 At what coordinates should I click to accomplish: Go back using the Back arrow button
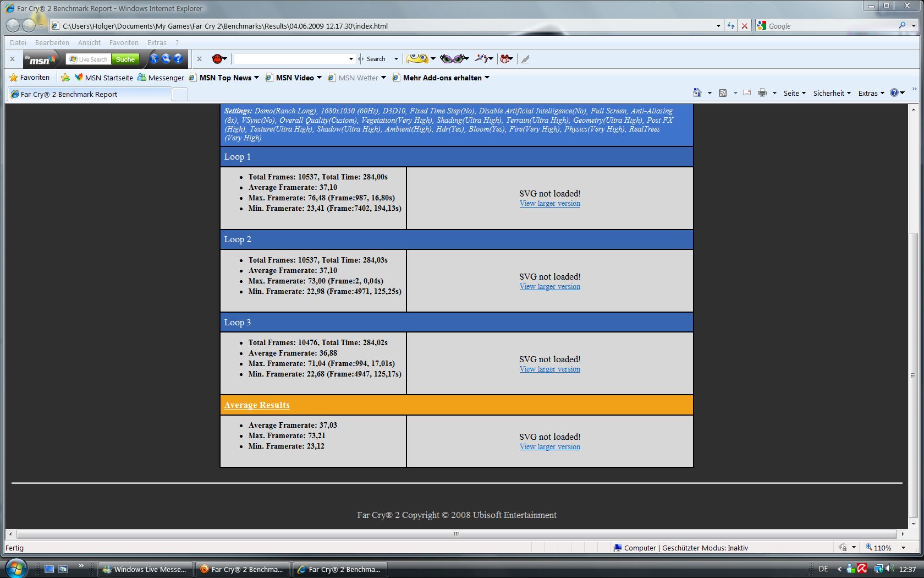click(x=13, y=25)
